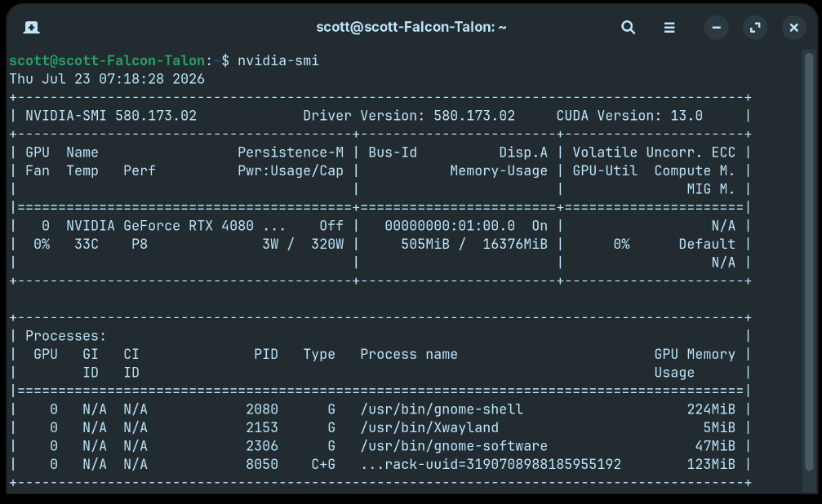The image size is (822, 504).
Task: Click PID 2153 in process table
Action: tap(262, 427)
